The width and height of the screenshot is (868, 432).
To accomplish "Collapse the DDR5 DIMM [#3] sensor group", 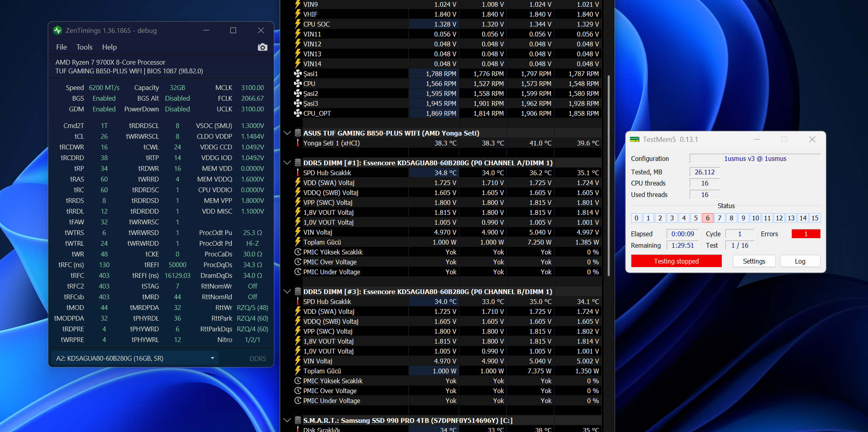I will [288, 291].
